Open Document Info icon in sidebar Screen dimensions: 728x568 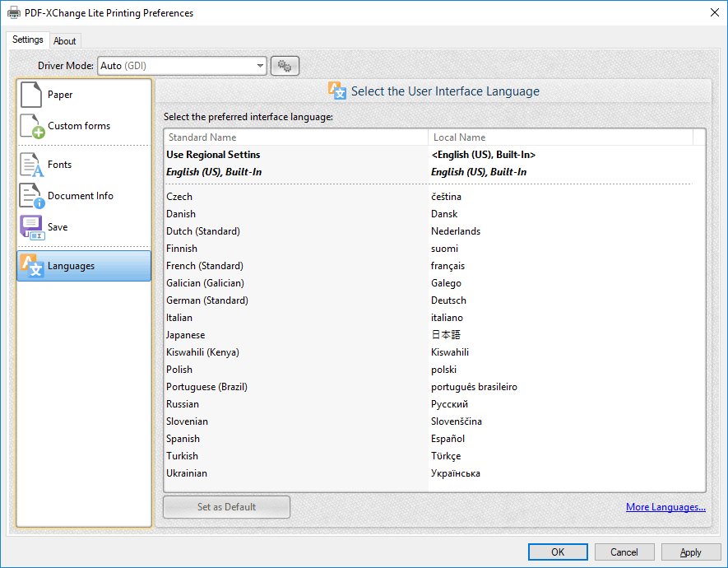tap(32, 196)
